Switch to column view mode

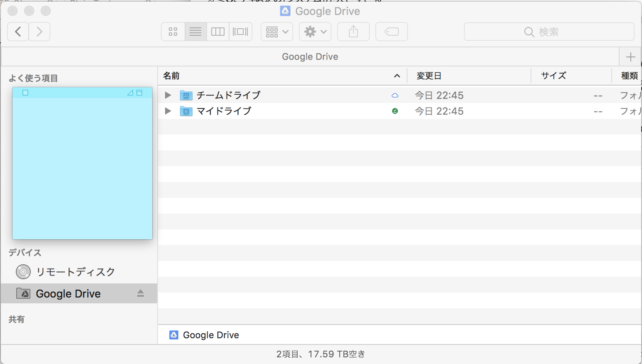(218, 32)
